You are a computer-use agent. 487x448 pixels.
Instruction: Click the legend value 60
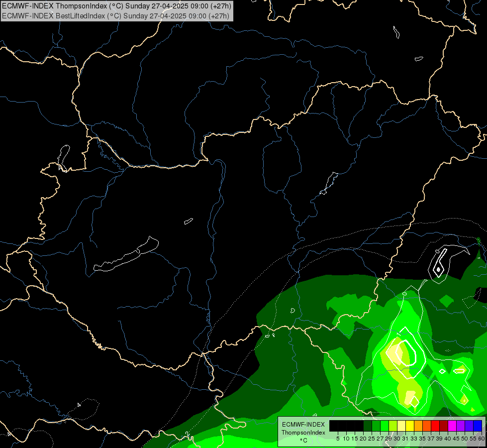[x=481, y=439]
